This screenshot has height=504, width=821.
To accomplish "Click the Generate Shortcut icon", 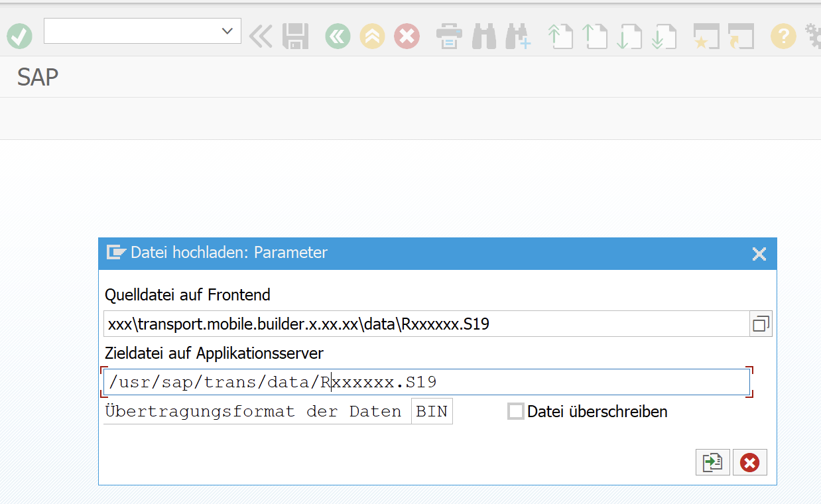I will pos(741,36).
